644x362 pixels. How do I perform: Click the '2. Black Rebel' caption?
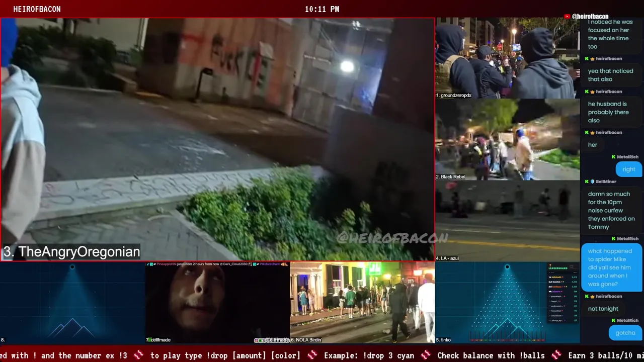click(450, 177)
